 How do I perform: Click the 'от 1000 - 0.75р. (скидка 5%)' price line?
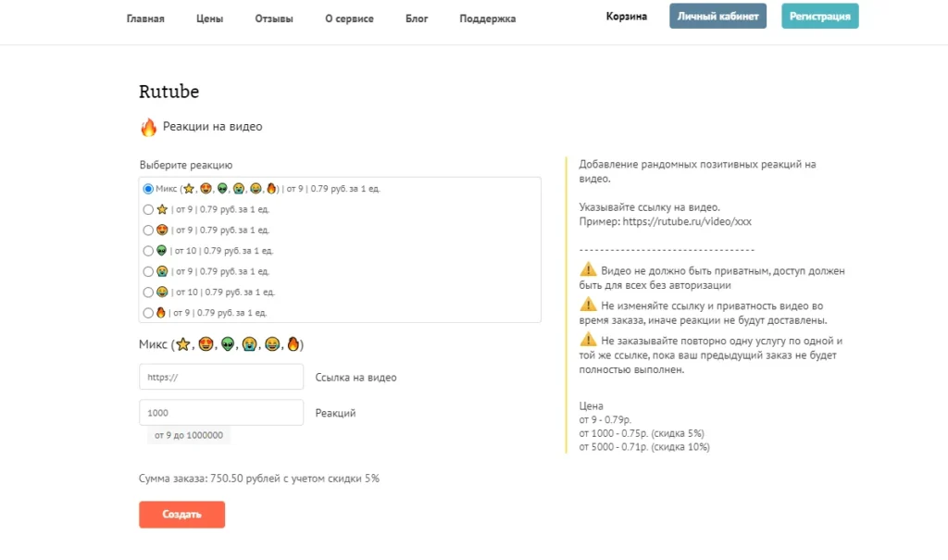[642, 433]
